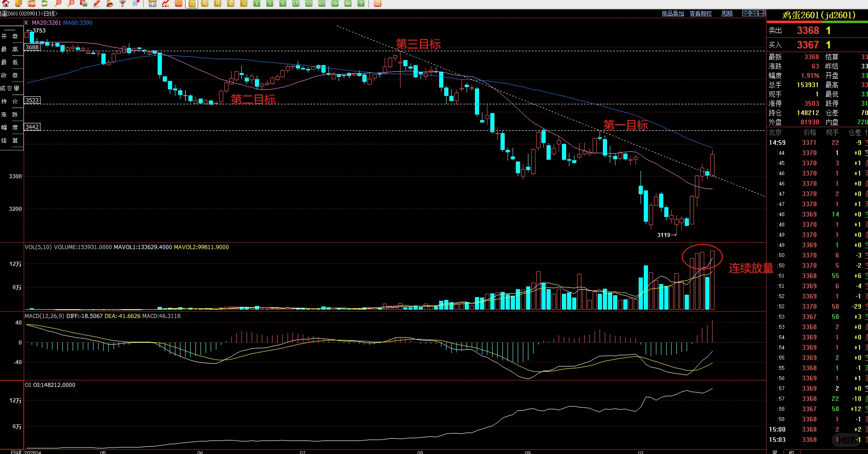Click the 新 icon with red dot
Image resolution: width=868 pixels, height=454 pixels.
(x=135, y=3)
